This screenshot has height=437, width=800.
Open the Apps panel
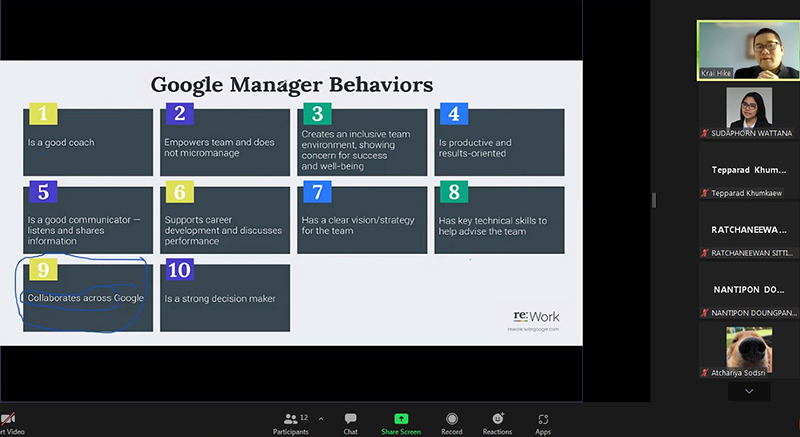543,424
